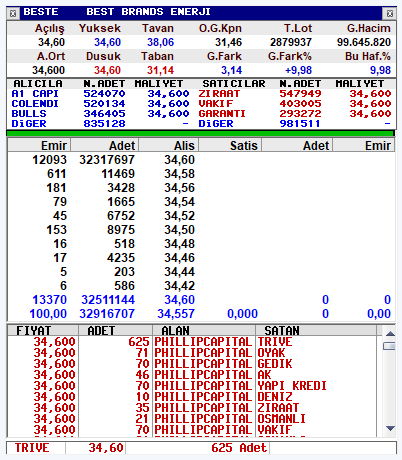Screen dimensions: 402x460
Task: Click the ADET header in trades list
Action: tap(115, 331)
